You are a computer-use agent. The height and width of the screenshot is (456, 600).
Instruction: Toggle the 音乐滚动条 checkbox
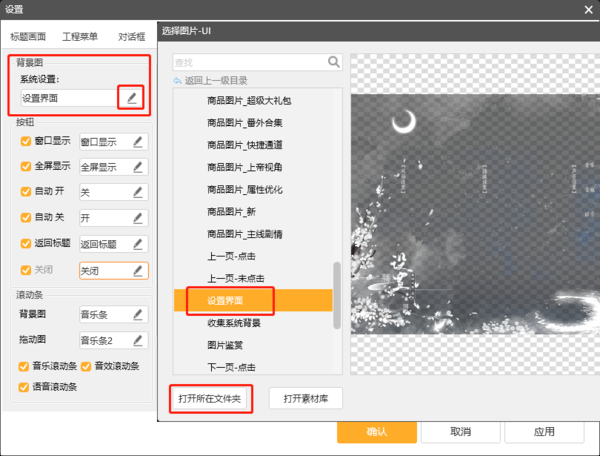25,365
